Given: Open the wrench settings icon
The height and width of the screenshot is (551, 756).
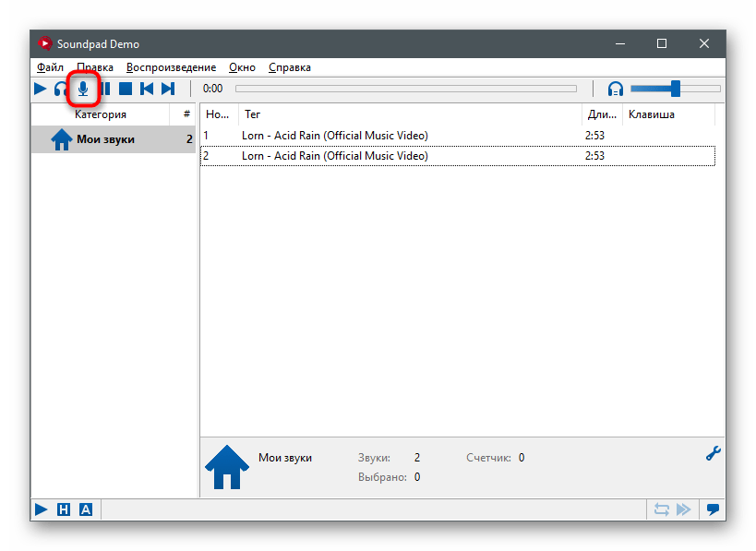Looking at the screenshot, I should point(713,453).
